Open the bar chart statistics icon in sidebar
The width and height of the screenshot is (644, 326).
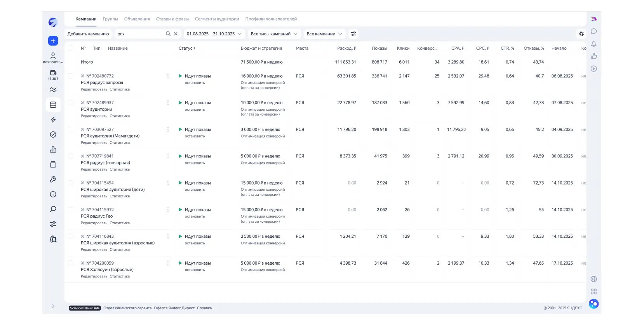point(53,150)
